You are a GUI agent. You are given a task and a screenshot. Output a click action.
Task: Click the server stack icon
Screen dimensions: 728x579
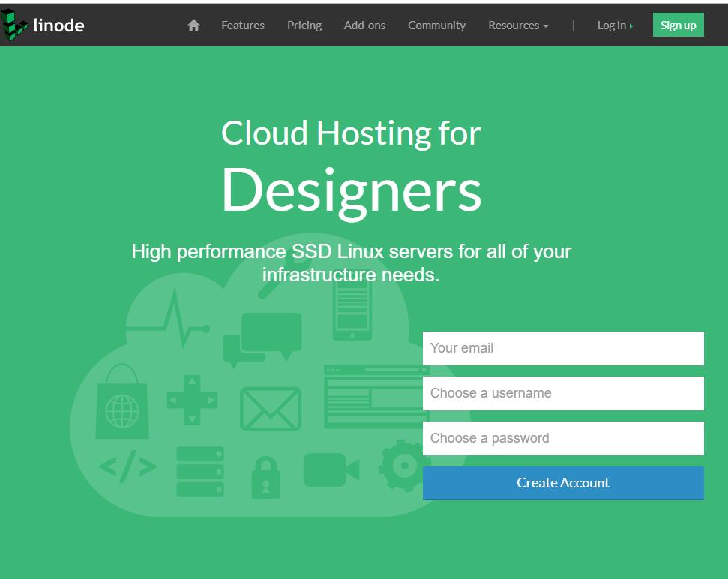click(200, 472)
